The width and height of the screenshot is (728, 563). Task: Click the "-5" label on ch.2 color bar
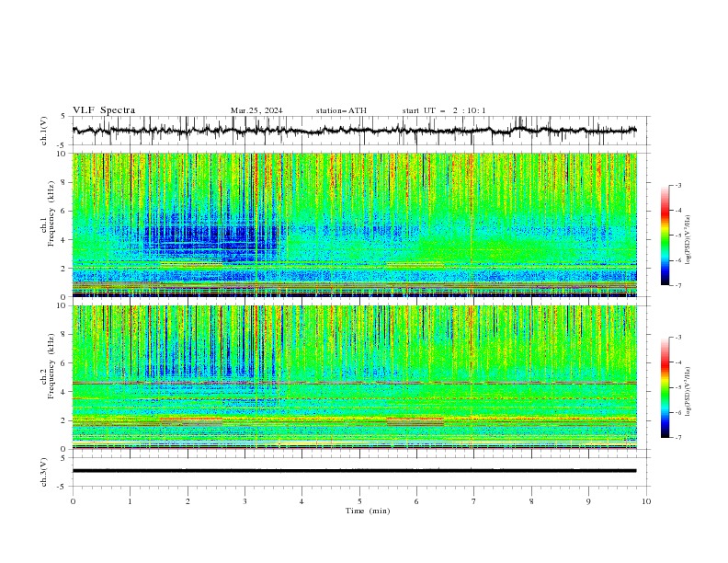pos(677,387)
